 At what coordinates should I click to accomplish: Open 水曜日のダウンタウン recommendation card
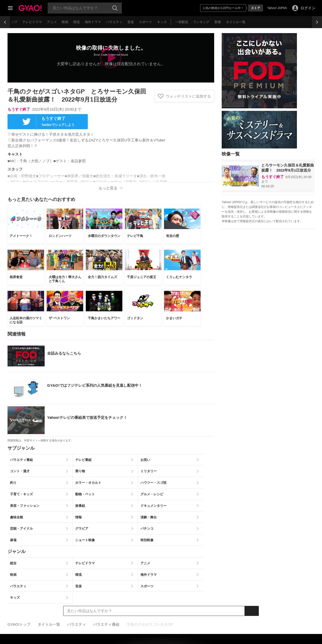tap(104, 224)
